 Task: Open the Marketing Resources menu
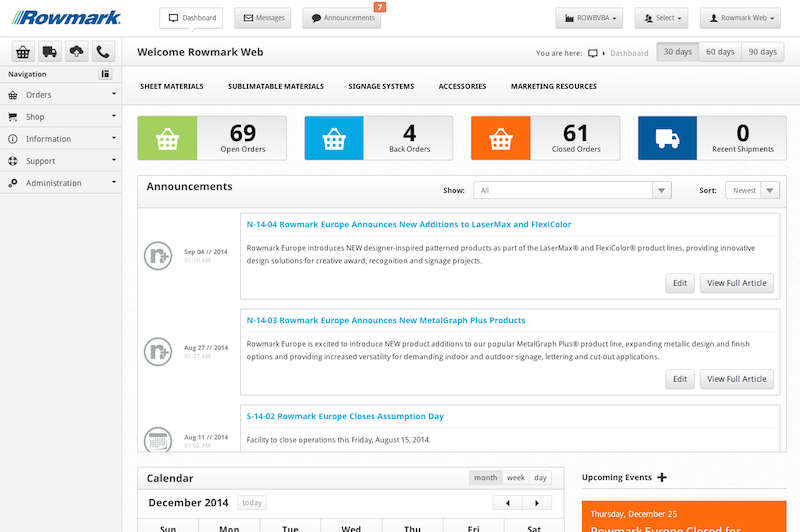(x=554, y=86)
